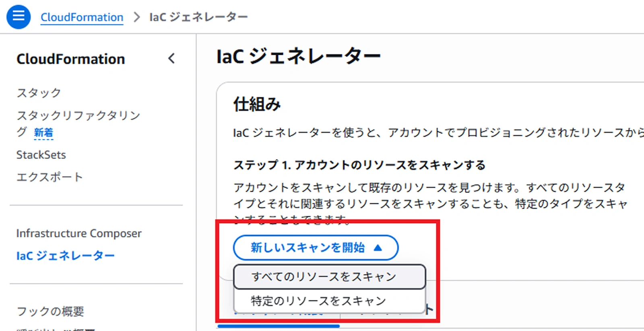Click the intro paragraph under 仕組み
Screen dimensions: 644x331
[438, 132]
